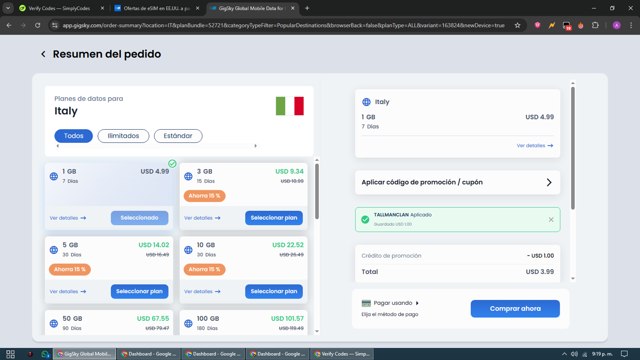640x360 pixels.
Task: Close the GigSky Global Mobile Data tab
Action: pyautogui.click(x=293, y=8)
